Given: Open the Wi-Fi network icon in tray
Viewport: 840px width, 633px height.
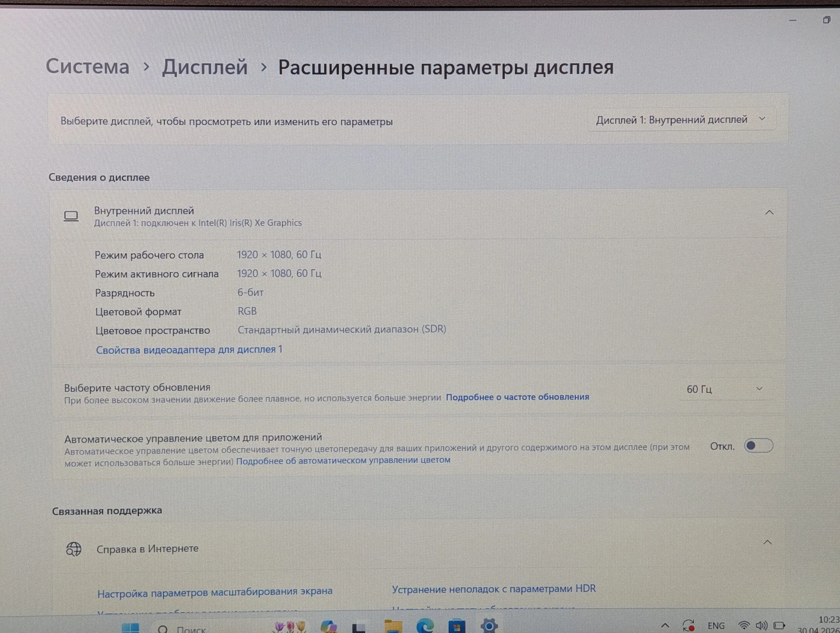Looking at the screenshot, I should pyautogui.click(x=744, y=625).
